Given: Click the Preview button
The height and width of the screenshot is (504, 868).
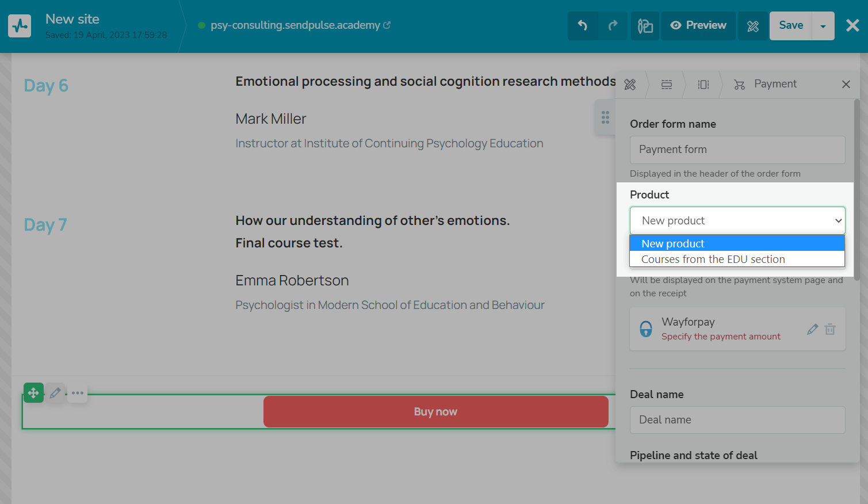Looking at the screenshot, I should (x=698, y=25).
